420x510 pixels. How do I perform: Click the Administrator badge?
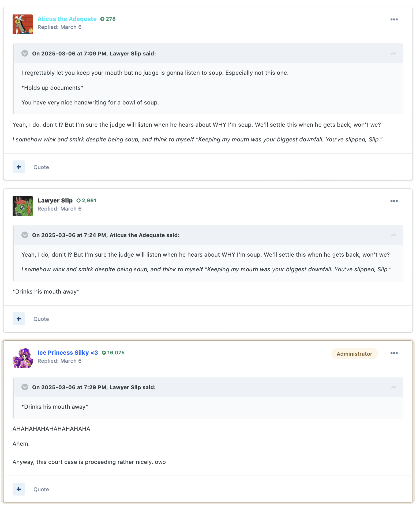click(354, 354)
